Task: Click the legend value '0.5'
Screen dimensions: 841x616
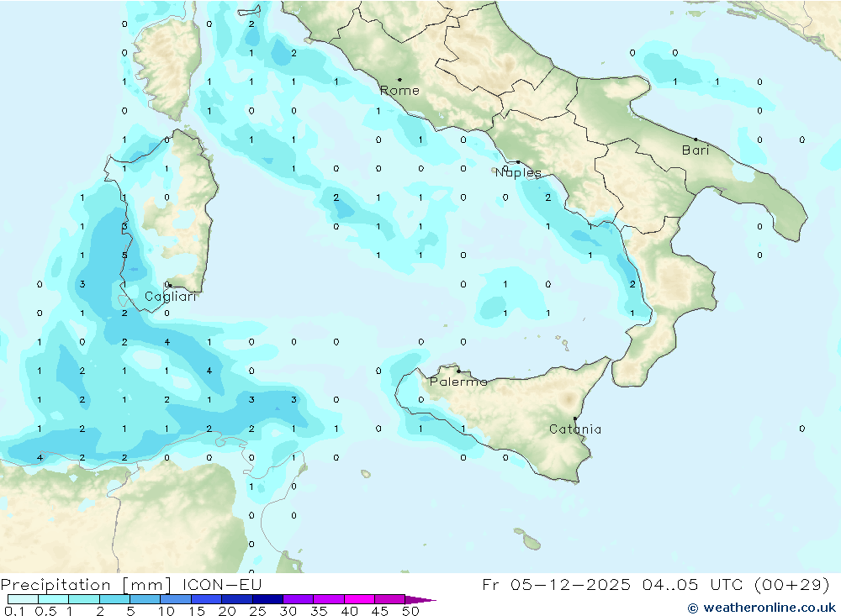Action: tap(45, 611)
